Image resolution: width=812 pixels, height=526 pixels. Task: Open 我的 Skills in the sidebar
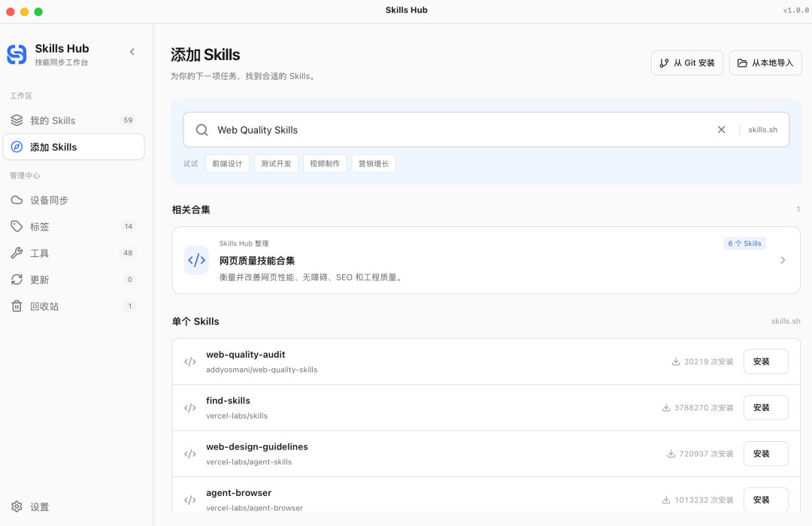click(74, 120)
